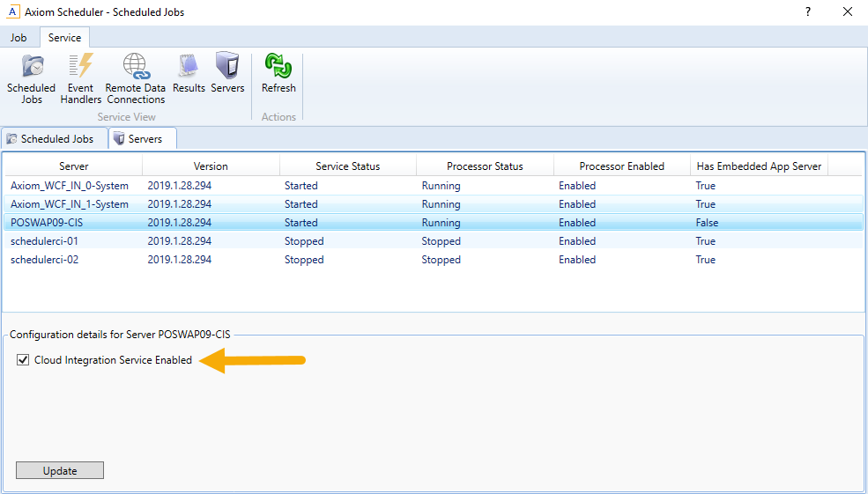Open Event Handlers view

pyautogui.click(x=81, y=78)
